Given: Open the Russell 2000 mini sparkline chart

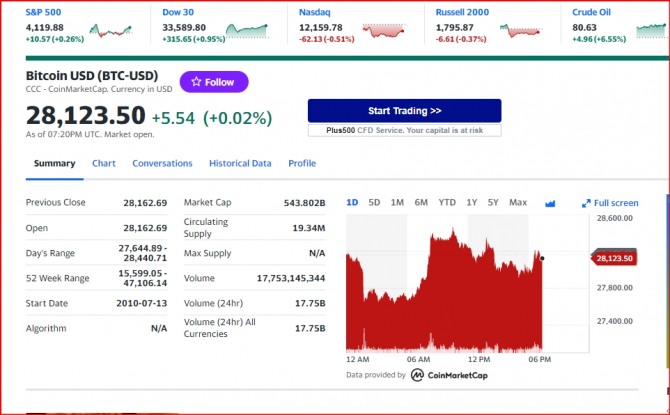Looking at the screenshot, I should (x=521, y=31).
